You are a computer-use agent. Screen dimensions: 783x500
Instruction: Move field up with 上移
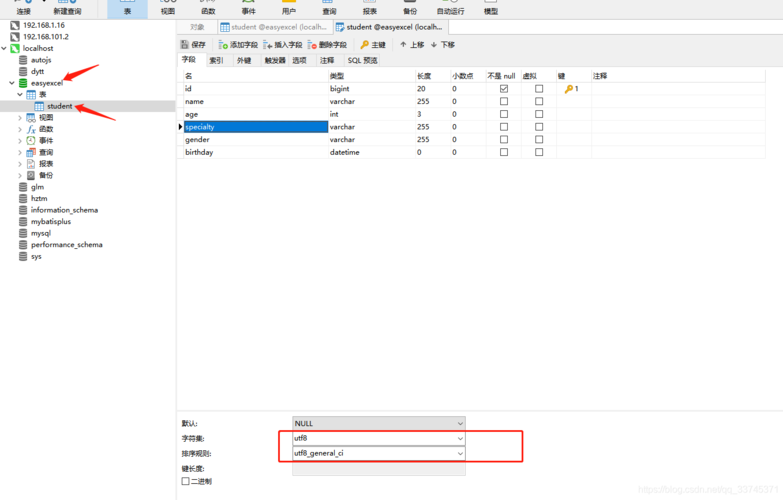pyautogui.click(x=412, y=44)
